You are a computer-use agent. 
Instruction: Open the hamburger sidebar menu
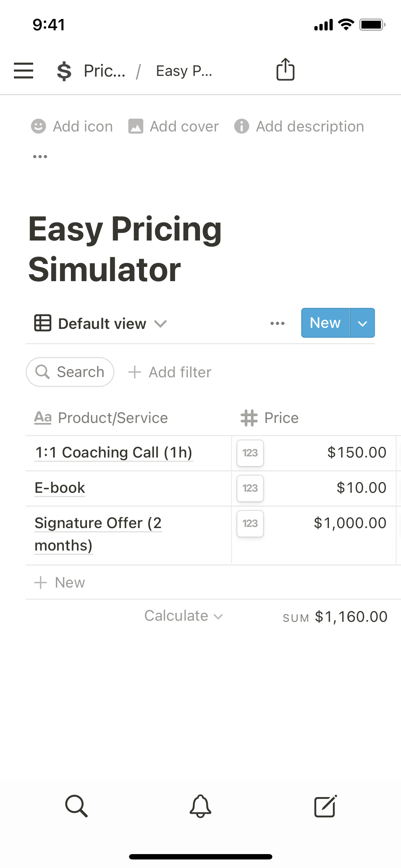(x=24, y=71)
